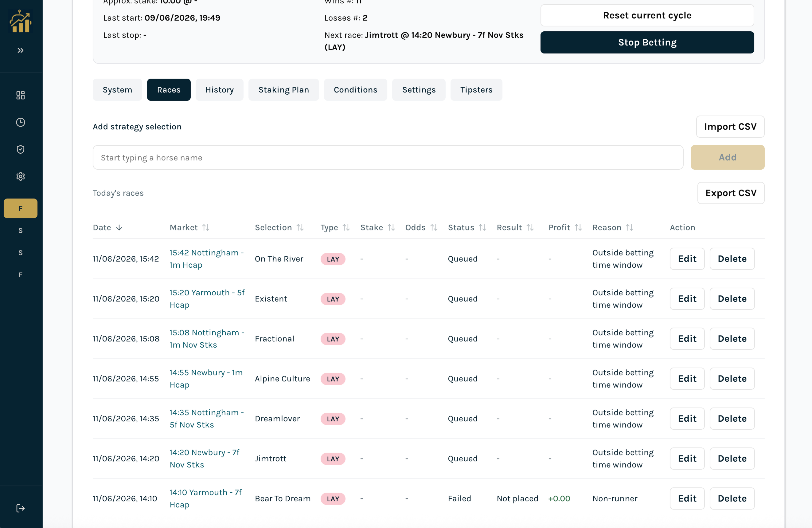The image size is (812, 528).
Task: Click the Failed status for Bear To Dream
Action: pyautogui.click(x=459, y=498)
